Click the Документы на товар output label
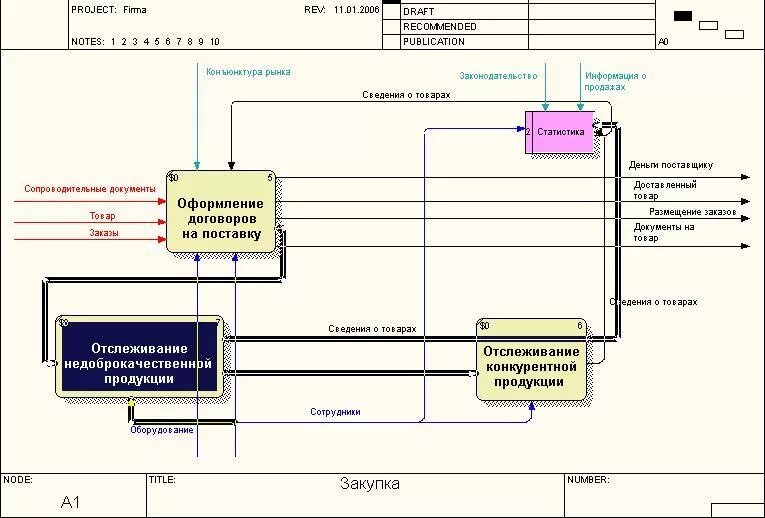Image resolution: width=765 pixels, height=518 pixels. pyautogui.click(x=664, y=232)
